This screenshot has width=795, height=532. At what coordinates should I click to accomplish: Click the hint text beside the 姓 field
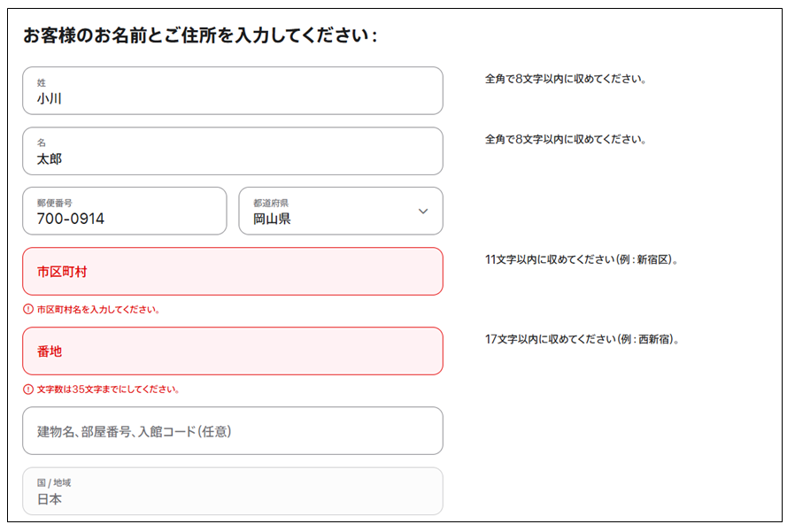[x=566, y=79]
